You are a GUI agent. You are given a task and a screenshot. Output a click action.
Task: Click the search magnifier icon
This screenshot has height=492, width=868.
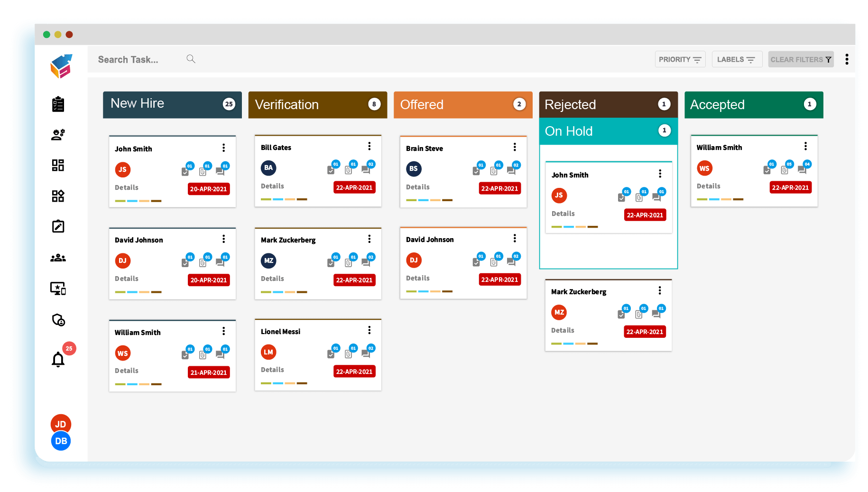click(x=191, y=59)
